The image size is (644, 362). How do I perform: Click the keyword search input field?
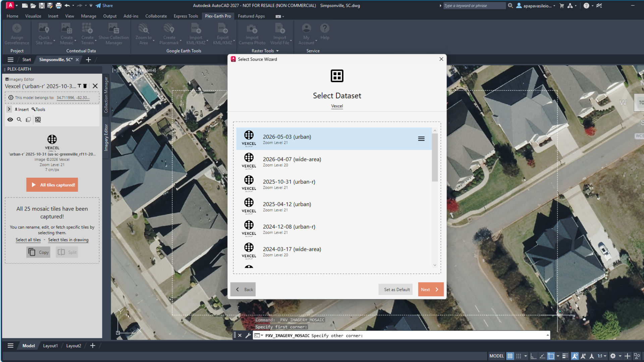[x=474, y=6]
